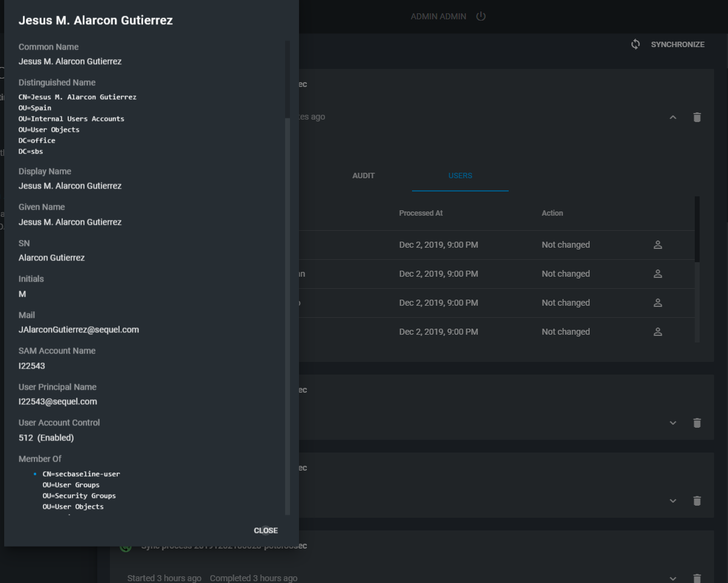
Task: Expand the second sync process panel
Action: tap(673, 423)
